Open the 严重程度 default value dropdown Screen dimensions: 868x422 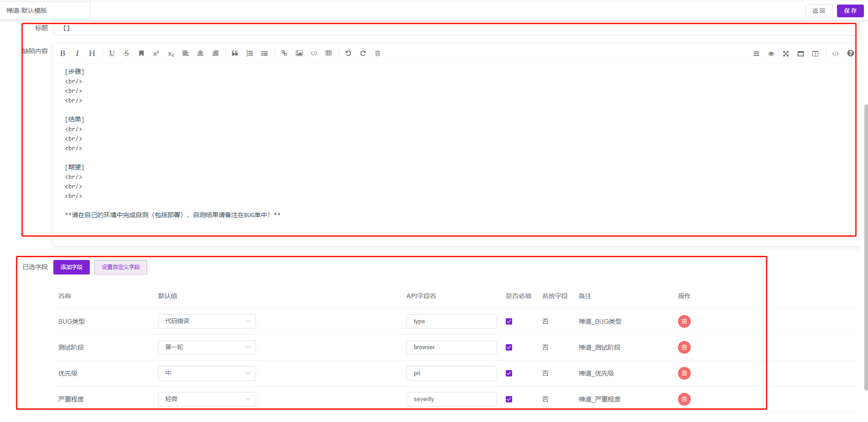click(207, 399)
